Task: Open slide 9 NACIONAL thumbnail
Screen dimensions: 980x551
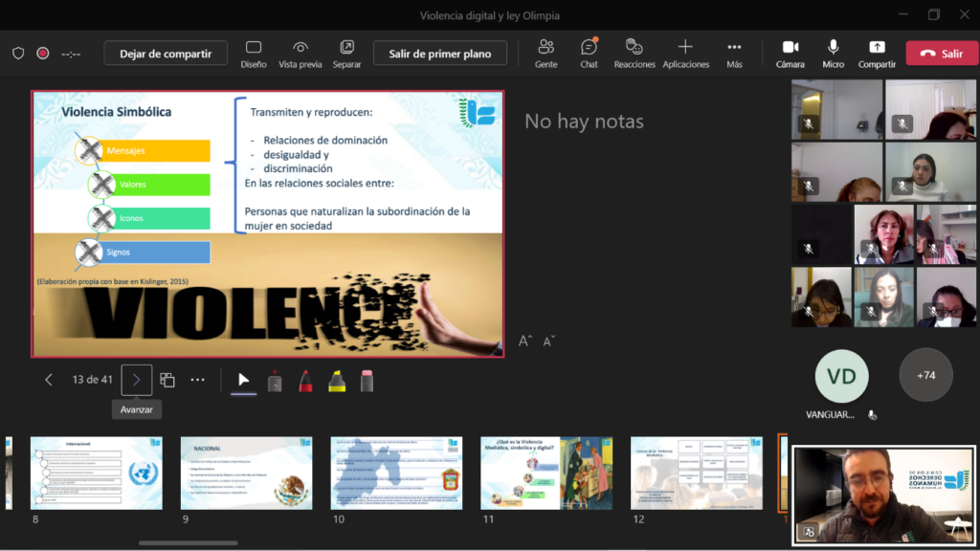Action: click(x=246, y=473)
